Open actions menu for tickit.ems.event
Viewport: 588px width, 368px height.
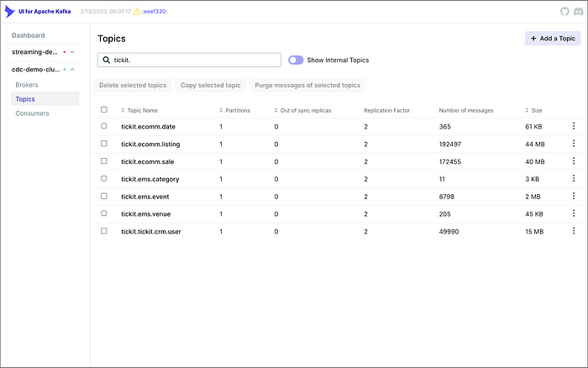574,196
